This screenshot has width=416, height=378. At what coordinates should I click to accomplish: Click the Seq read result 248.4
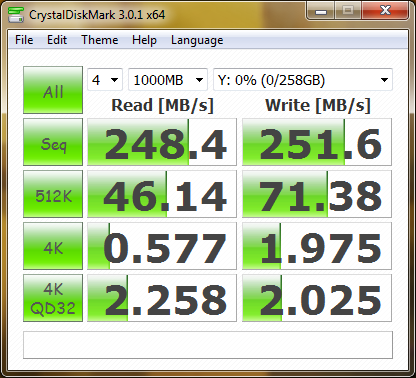click(162, 142)
